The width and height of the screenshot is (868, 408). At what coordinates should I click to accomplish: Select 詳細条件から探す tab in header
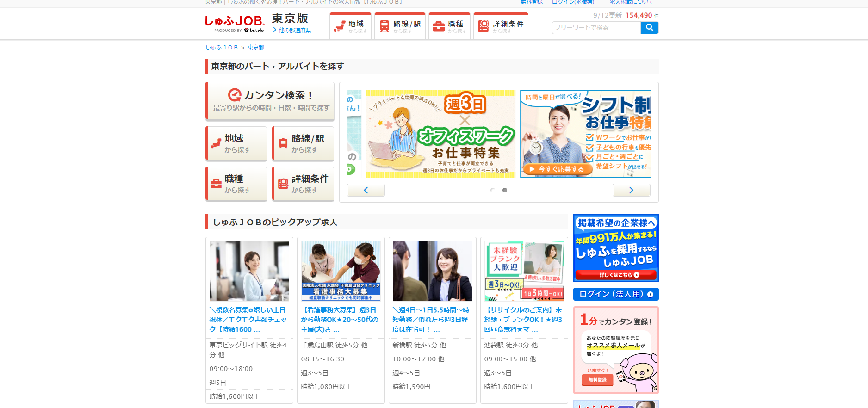pos(501,26)
